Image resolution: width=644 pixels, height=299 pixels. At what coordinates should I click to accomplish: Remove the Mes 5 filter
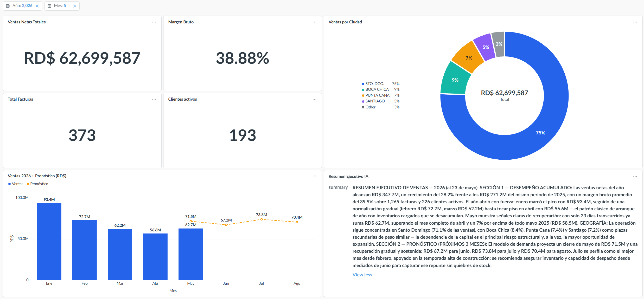coord(75,6)
